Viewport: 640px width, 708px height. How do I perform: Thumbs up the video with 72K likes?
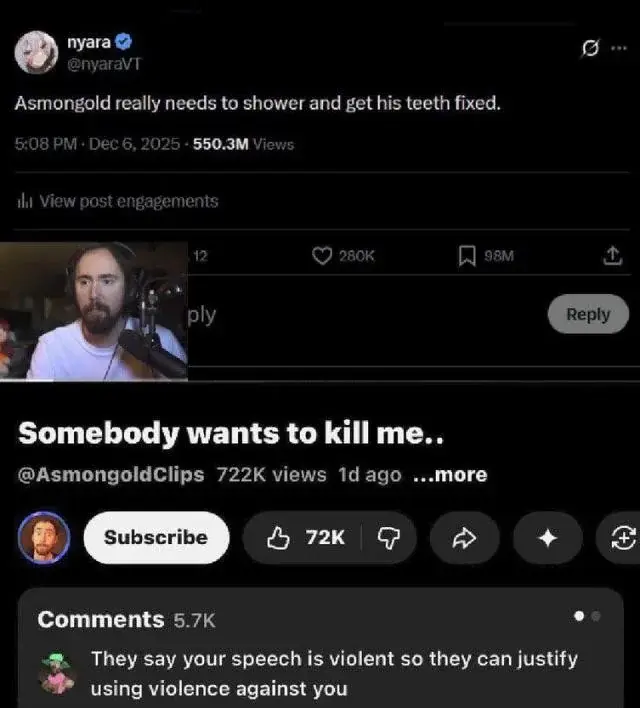coord(304,537)
